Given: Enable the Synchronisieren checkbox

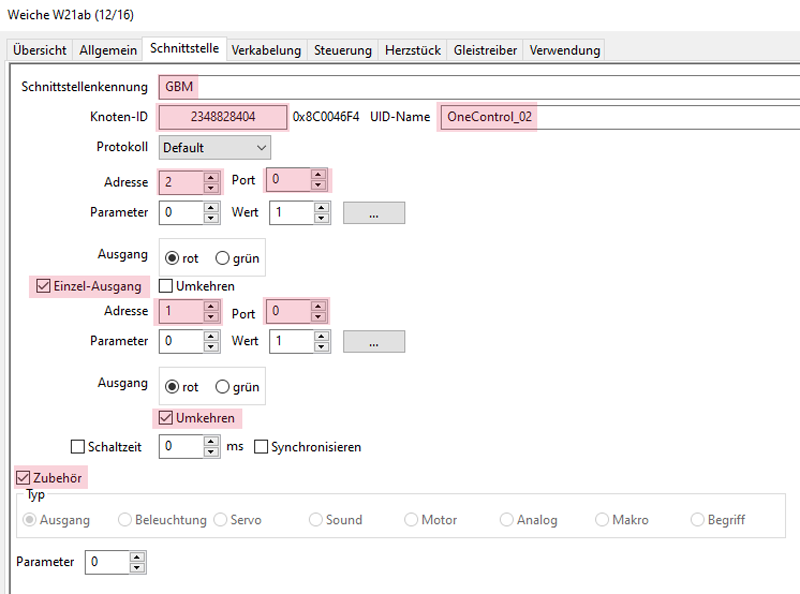Looking at the screenshot, I should [261, 447].
